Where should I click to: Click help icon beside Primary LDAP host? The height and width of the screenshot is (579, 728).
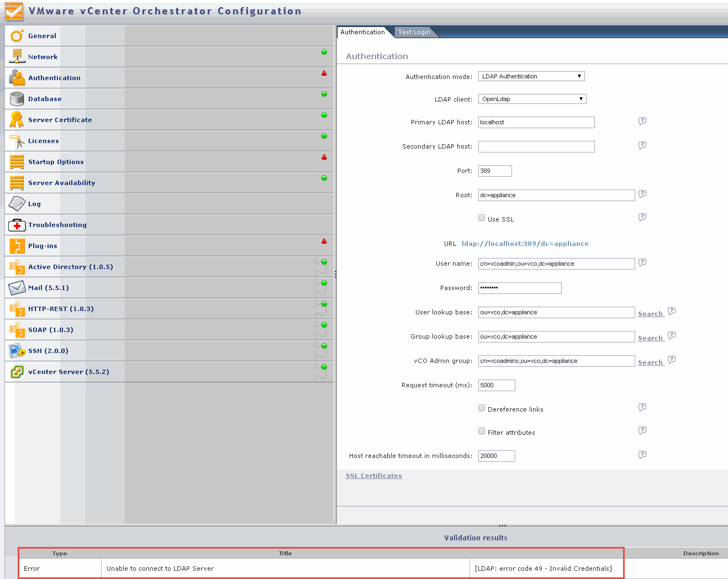[642, 121]
